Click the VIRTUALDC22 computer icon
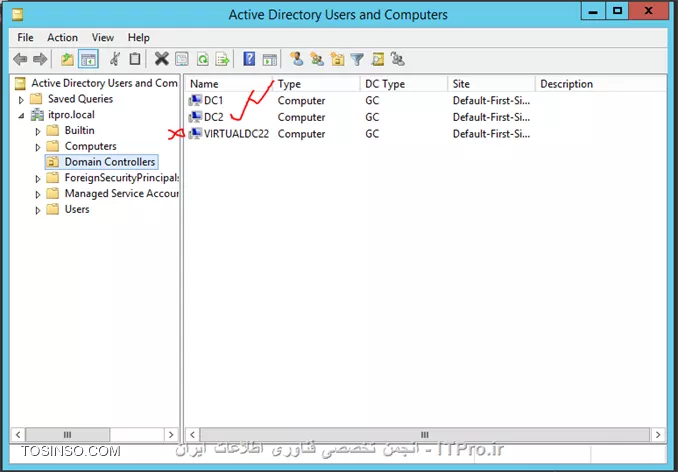Screen dimensions: 678x472 [195, 133]
